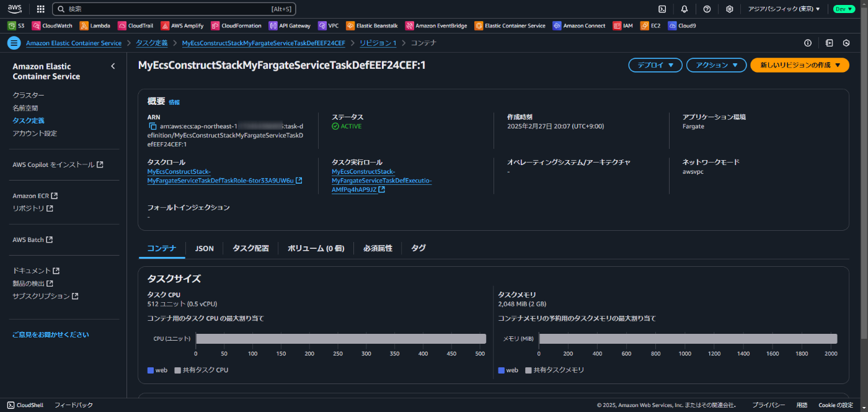The image size is (868, 412).
Task: Select タスク定義 in sidebar
Action: 29,120
